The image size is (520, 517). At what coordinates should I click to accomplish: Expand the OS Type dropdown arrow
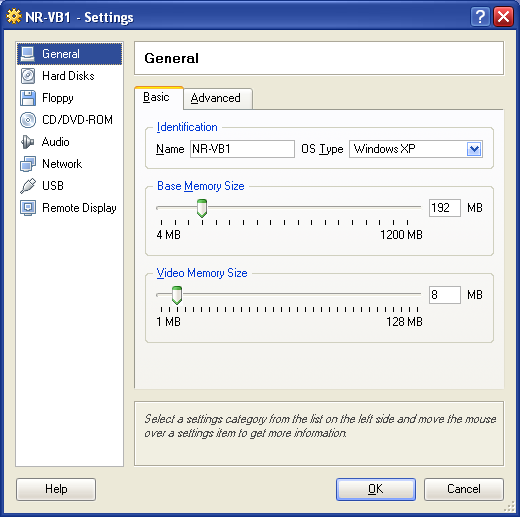coord(474,149)
